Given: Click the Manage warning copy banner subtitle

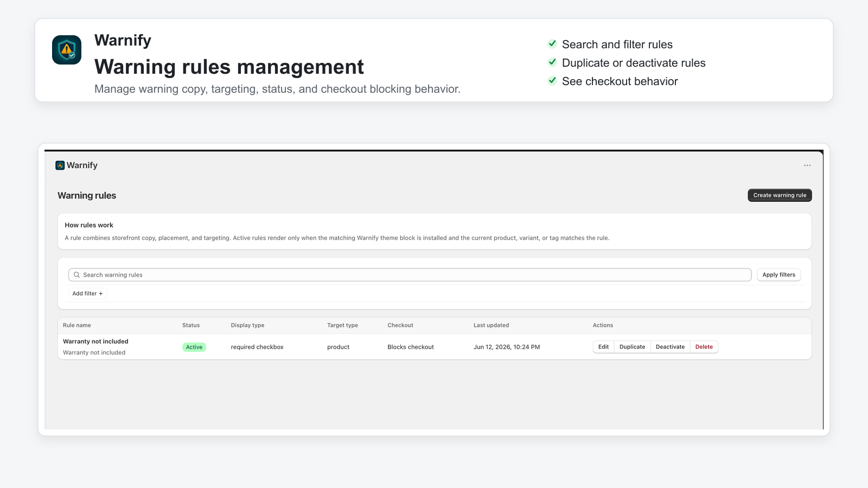Looking at the screenshot, I should pos(277,89).
